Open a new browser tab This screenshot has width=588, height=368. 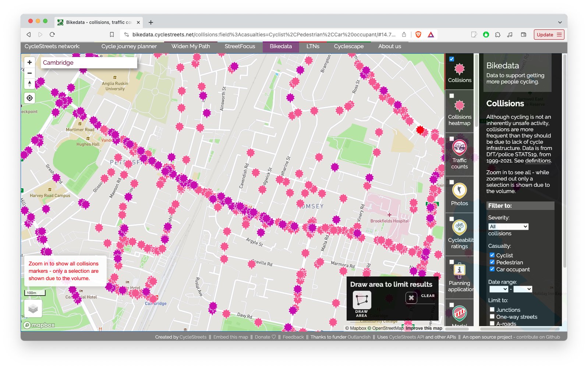pos(151,22)
